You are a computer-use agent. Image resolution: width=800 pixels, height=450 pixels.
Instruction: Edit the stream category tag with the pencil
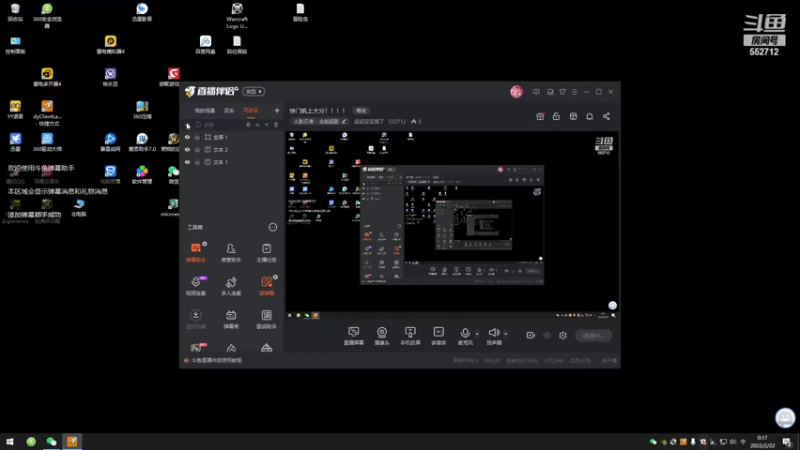pos(344,121)
